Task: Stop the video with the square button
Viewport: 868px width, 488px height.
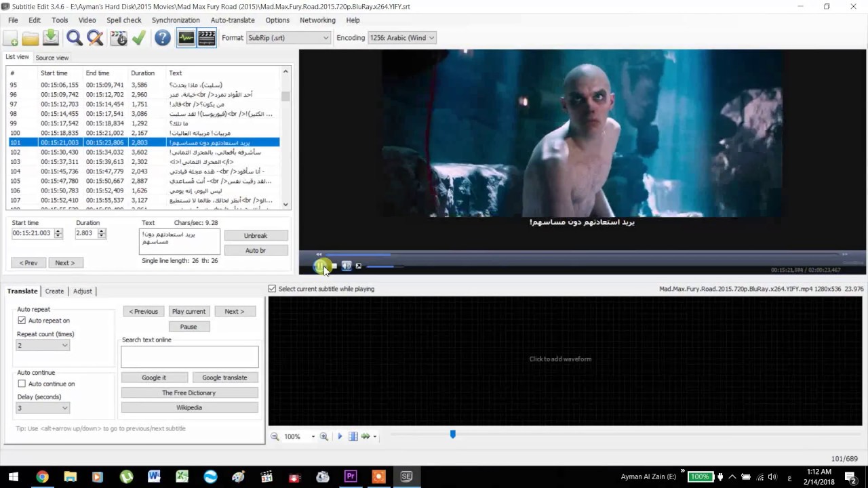Action: [334, 266]
